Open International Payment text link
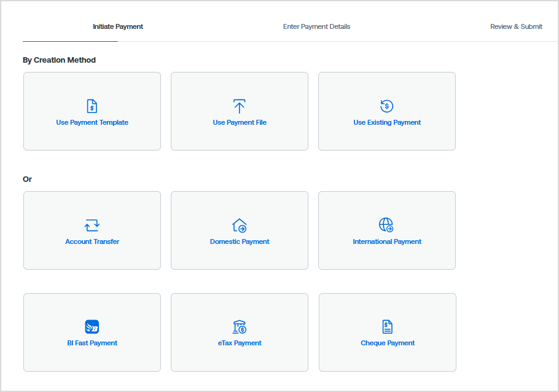 [387, 241]
